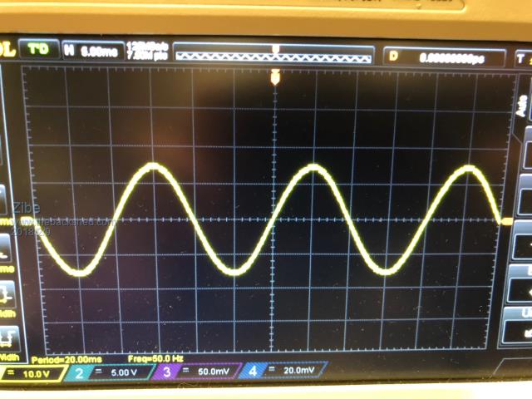
Task: Select the delay D time readout
Action: [x=446, y=57]
